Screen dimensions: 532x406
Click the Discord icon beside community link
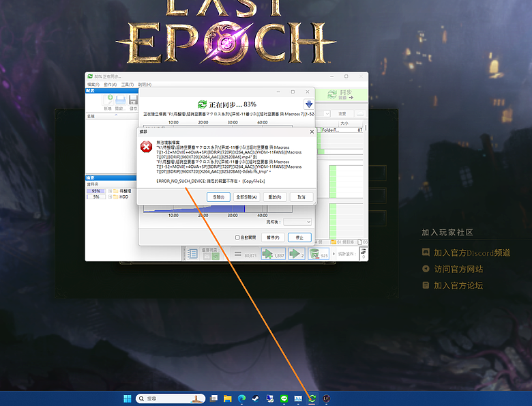426,252
